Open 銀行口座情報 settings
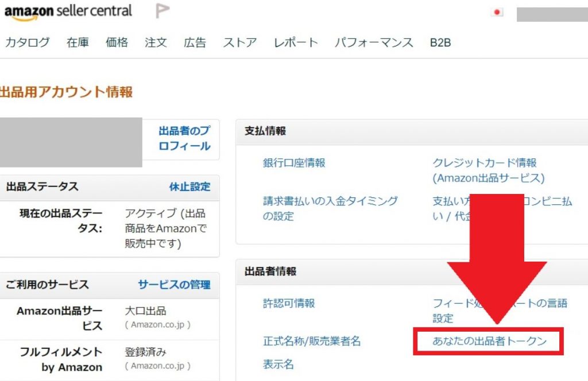Screen dimensions: 588x381 (294, 163)
